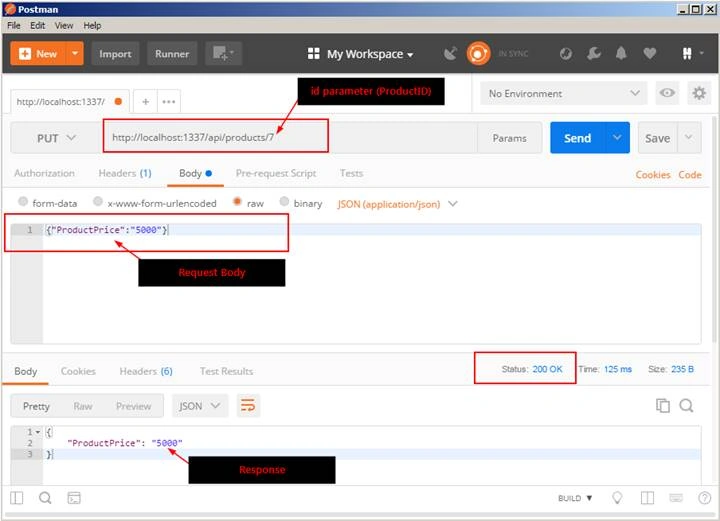720x521 pixels.
Task: Open the browse globe icon
Action: [x=566, y=54]
